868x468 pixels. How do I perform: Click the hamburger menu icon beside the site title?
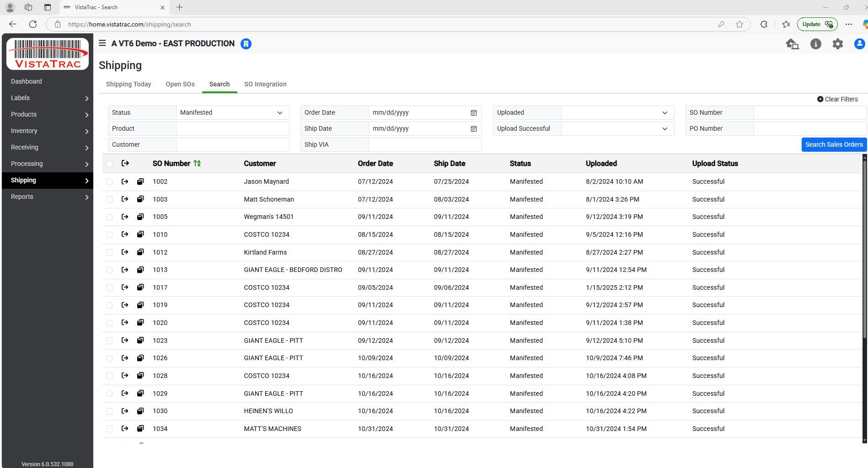tap(102, 43)
